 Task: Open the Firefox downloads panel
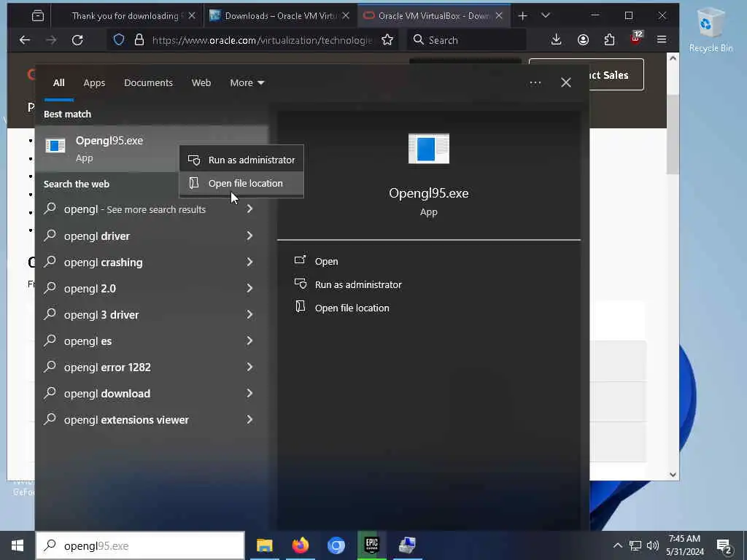point(556,40)
